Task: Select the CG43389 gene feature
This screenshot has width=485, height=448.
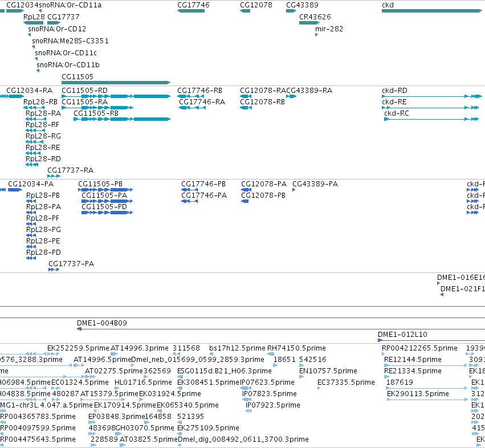Action: 291,11
